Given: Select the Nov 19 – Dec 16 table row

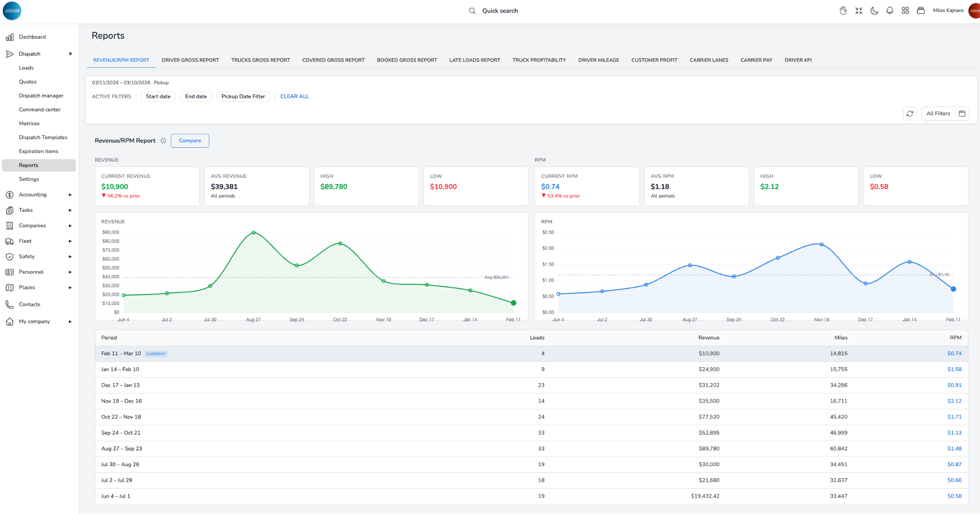Looking at the screenshot, I should coord(531,401).
